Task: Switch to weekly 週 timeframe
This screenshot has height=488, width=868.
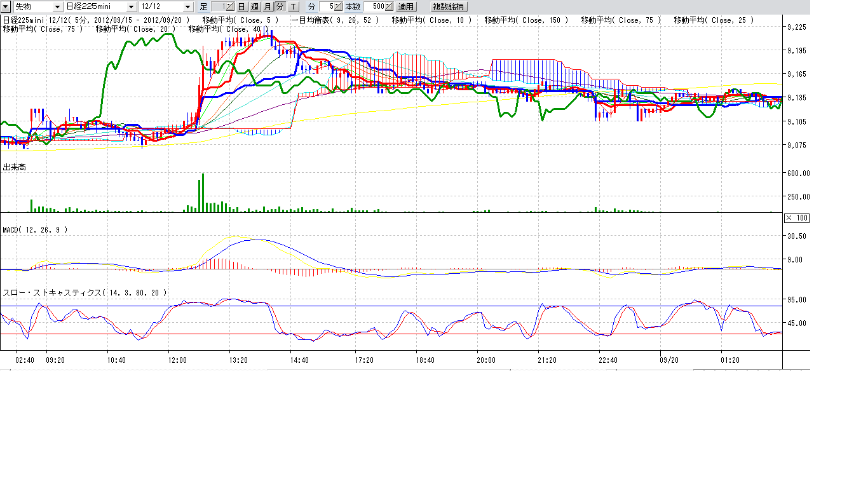Action: coord(254,6)
